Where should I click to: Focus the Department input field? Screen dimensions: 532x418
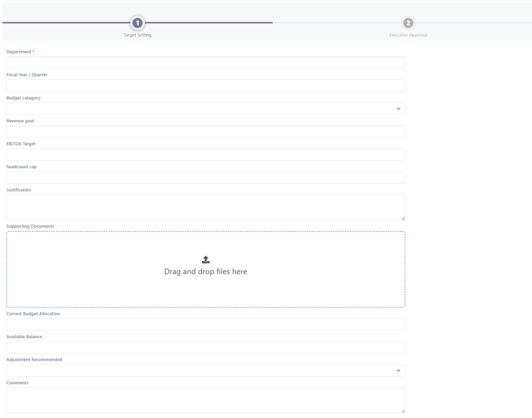coord(206,63)
